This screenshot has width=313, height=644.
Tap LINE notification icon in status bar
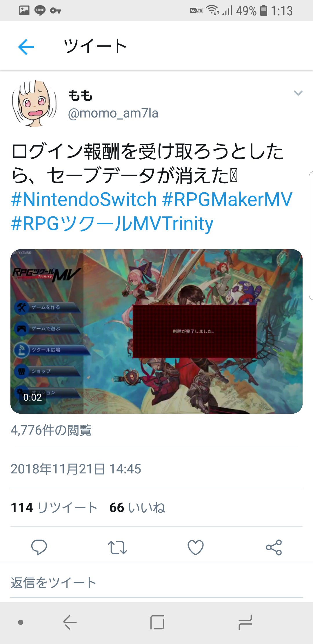[x=40, y=10]
